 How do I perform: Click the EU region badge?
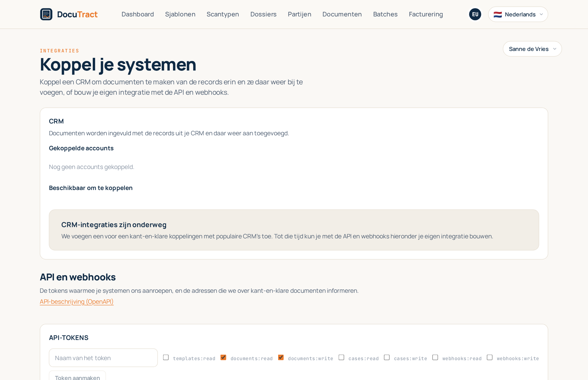click(x=475, y=14)
